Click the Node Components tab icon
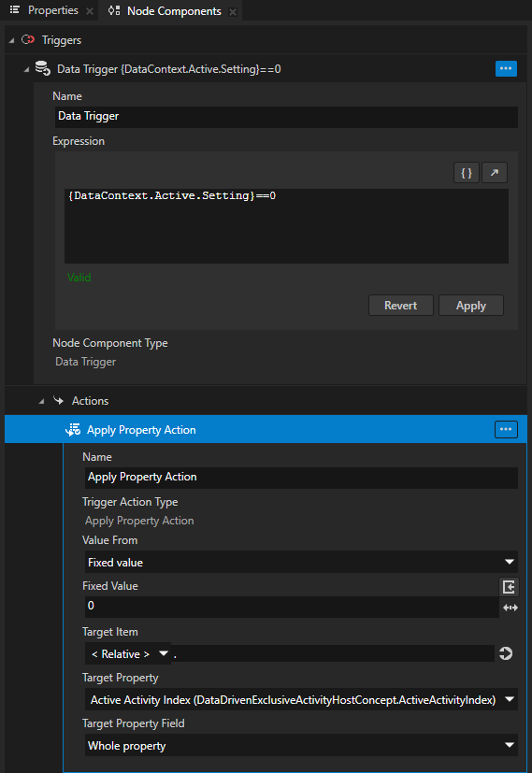This screenshot has width=532, height=773. (114, 10)
